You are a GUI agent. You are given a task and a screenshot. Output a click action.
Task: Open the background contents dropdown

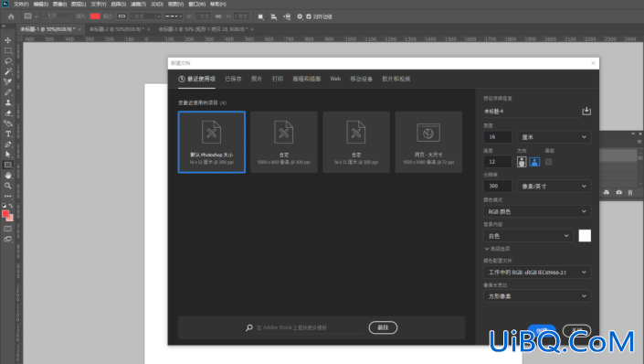point(529,236)
